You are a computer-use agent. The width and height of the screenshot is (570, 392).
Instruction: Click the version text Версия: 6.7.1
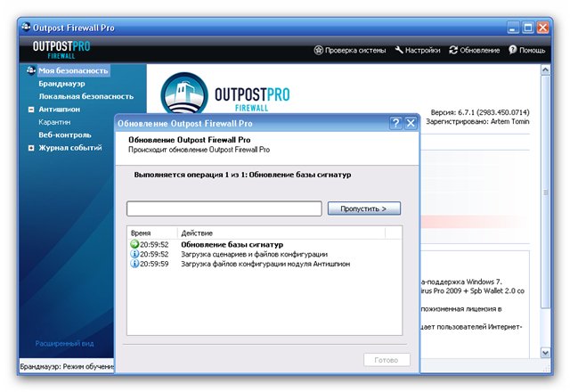480,112
